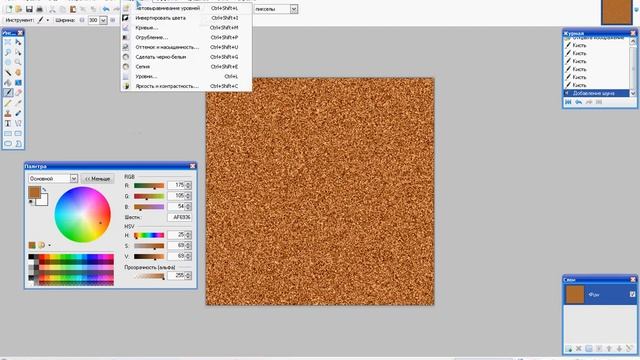Image resolution: width=640 pixels, height=360 pixels.
Task: Choose Автовыравнивание уровней menu item
Action: [186, 8]
